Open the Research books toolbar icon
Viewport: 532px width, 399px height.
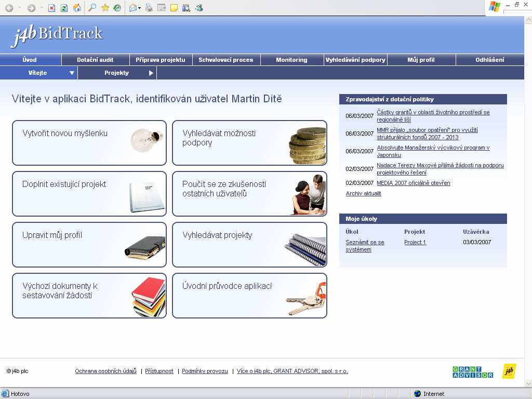(x=187, y=8)
